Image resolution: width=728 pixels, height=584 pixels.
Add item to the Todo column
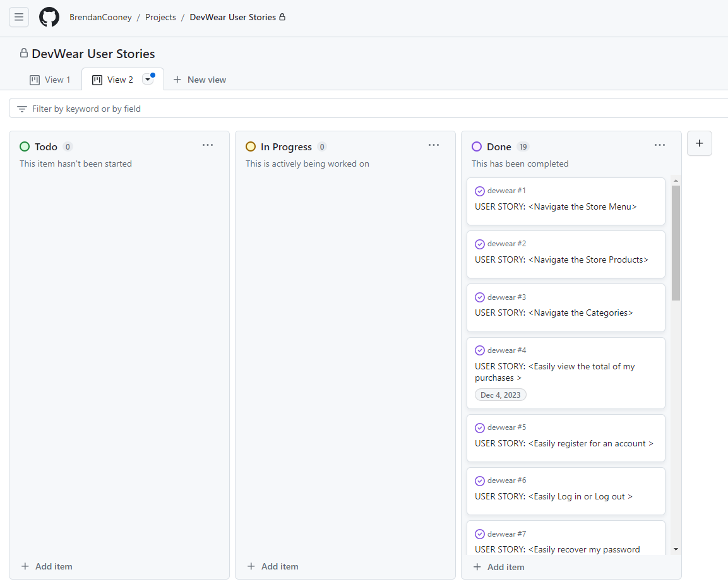pos(47,566)
